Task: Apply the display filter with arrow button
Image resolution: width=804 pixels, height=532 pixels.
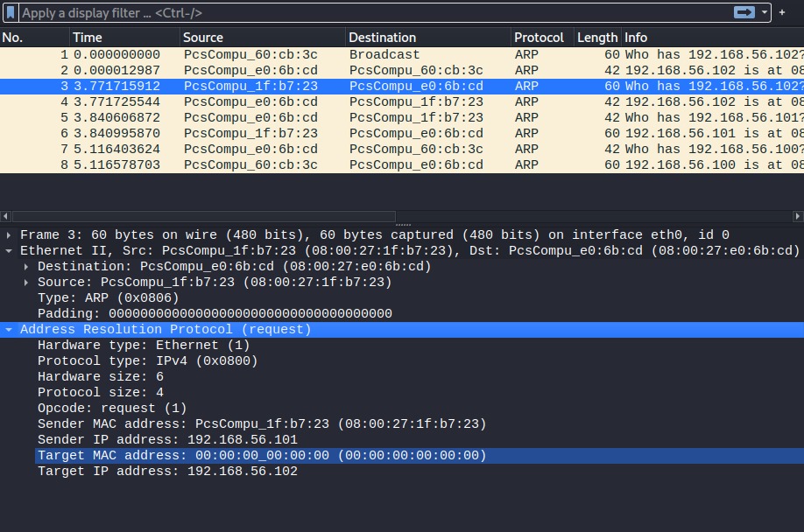Action: click(744, 12)
